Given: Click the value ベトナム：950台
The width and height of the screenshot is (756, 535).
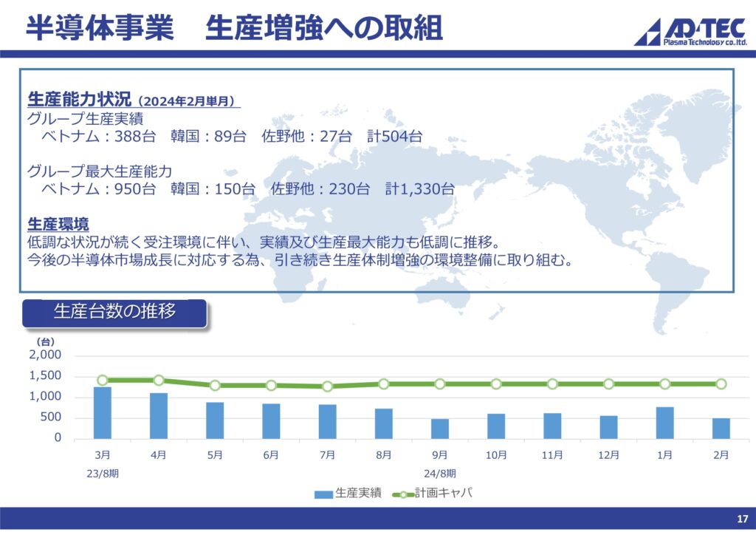Looking at the screenshot, I should 98,188.
